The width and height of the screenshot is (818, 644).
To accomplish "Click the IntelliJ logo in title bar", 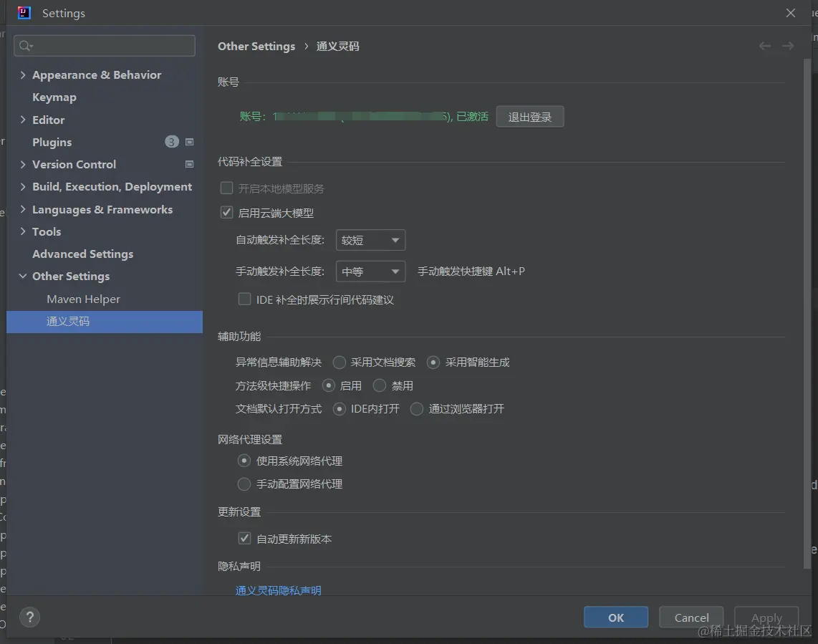I will [24, 13].
